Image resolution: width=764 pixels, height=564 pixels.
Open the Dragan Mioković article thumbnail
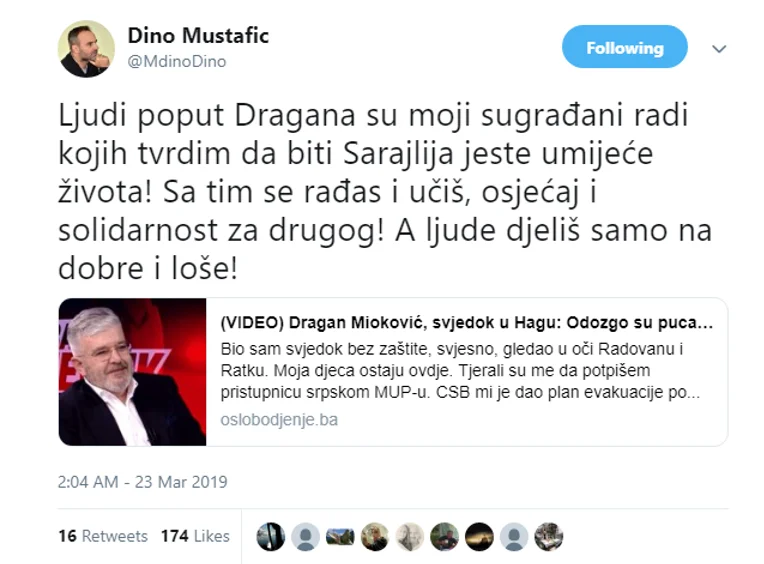click(x=133, y=372)
